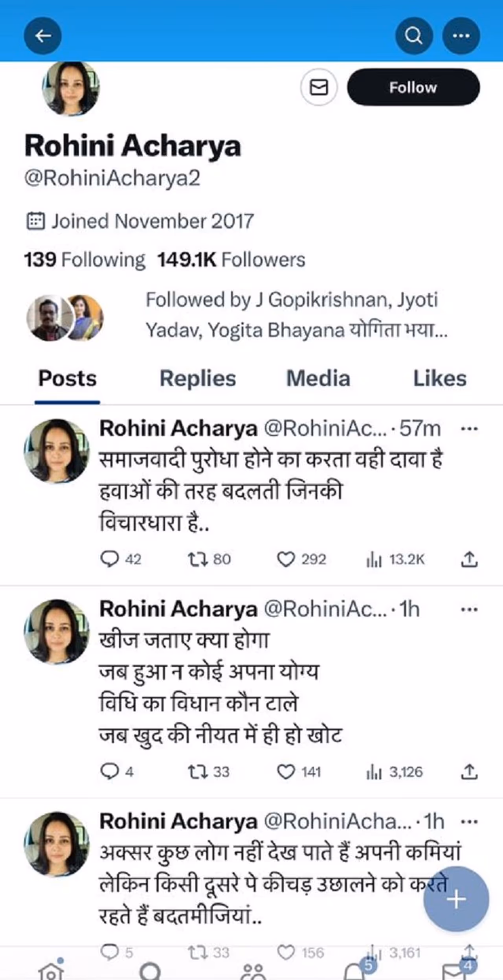The height and width of the screenshot is (980, 503).
Task: Open the 149.1K Followers list
Action: (231, 260)
